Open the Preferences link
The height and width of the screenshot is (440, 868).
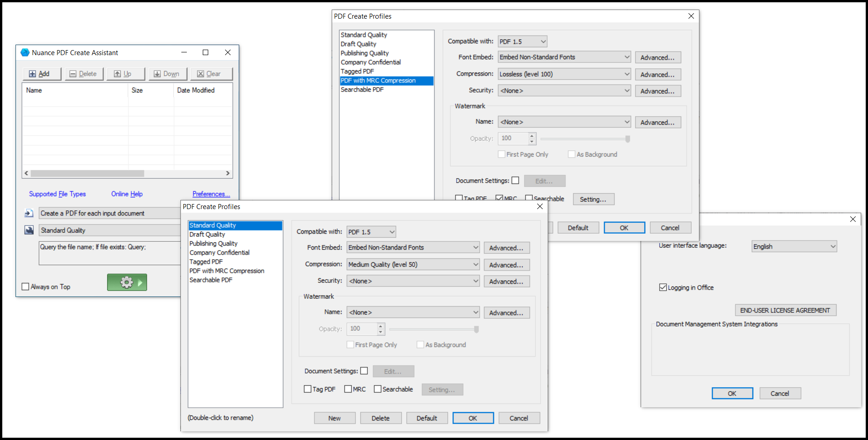point(211,194)
